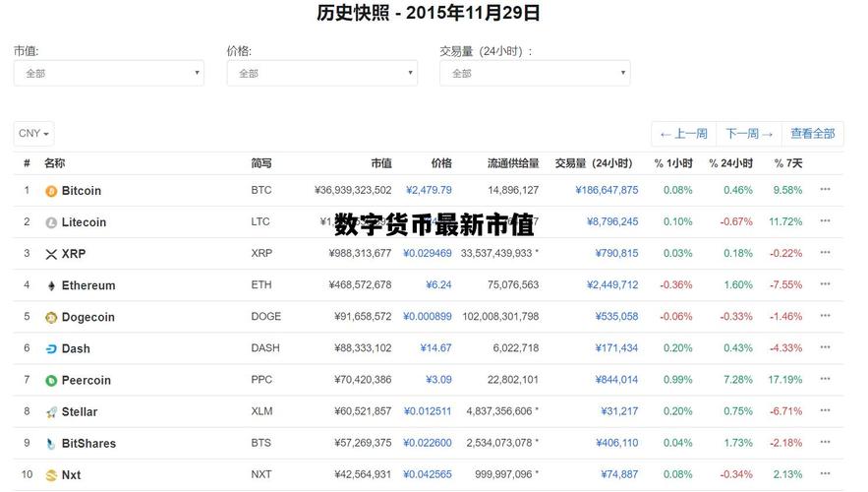This screenshot has height=492, width=868.
Task: Open the Peercoin name link
Action: coord(87,380)
